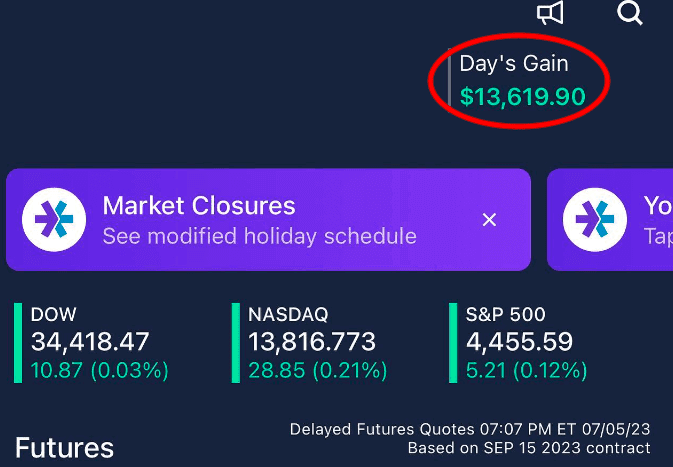The height and width of the screenshot is (467, 673).
Task: Select the Futures section heading
Action: pos(65,448)
